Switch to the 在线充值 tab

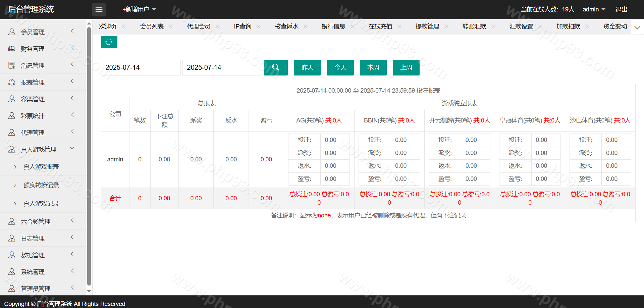[x=380, y=27]
